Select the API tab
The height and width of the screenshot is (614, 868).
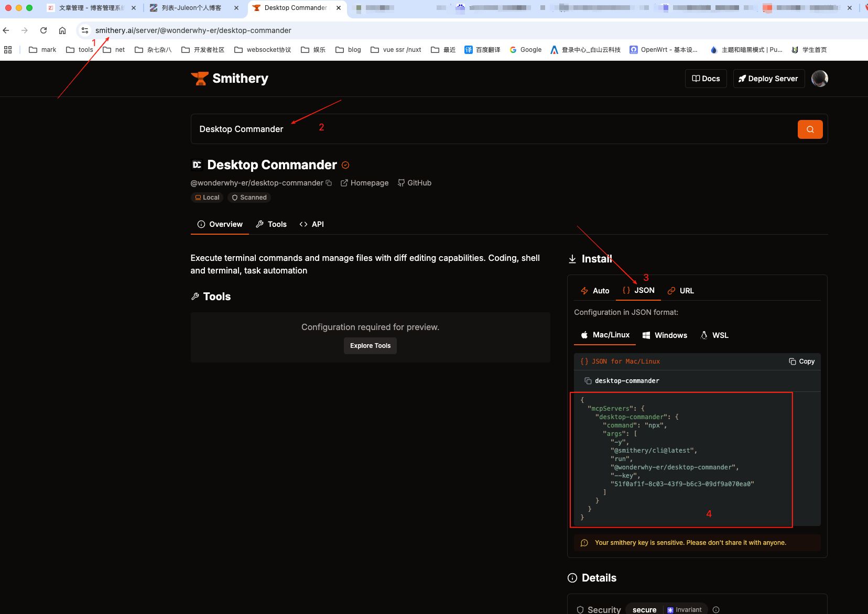311,224
